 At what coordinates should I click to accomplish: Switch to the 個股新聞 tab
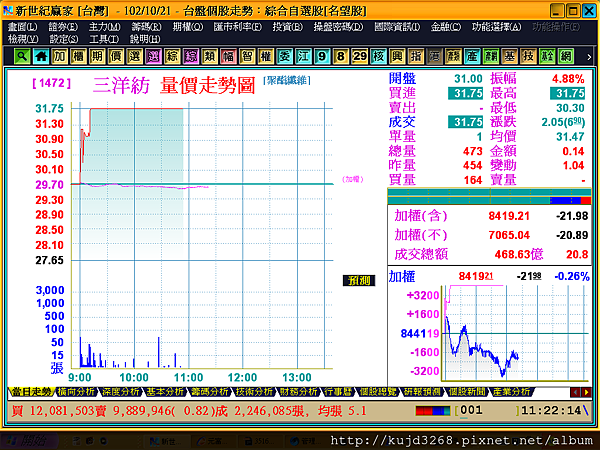[466, 391]
